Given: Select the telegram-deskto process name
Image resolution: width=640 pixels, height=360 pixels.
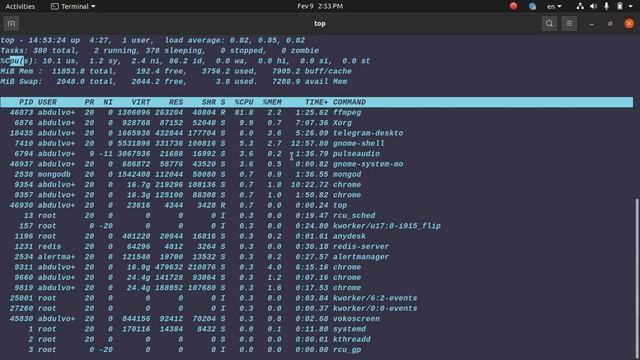Looking at the screenshot, I should tap(368, 133).
